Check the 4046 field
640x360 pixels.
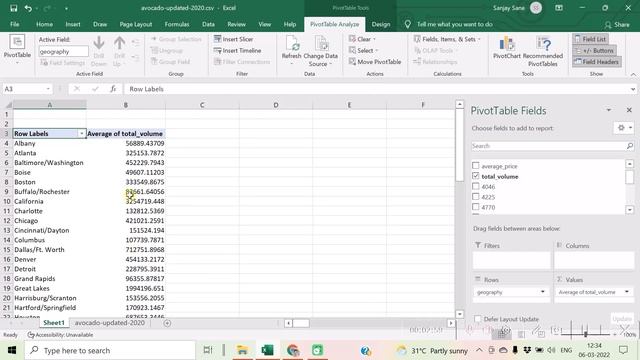[476, 187]
